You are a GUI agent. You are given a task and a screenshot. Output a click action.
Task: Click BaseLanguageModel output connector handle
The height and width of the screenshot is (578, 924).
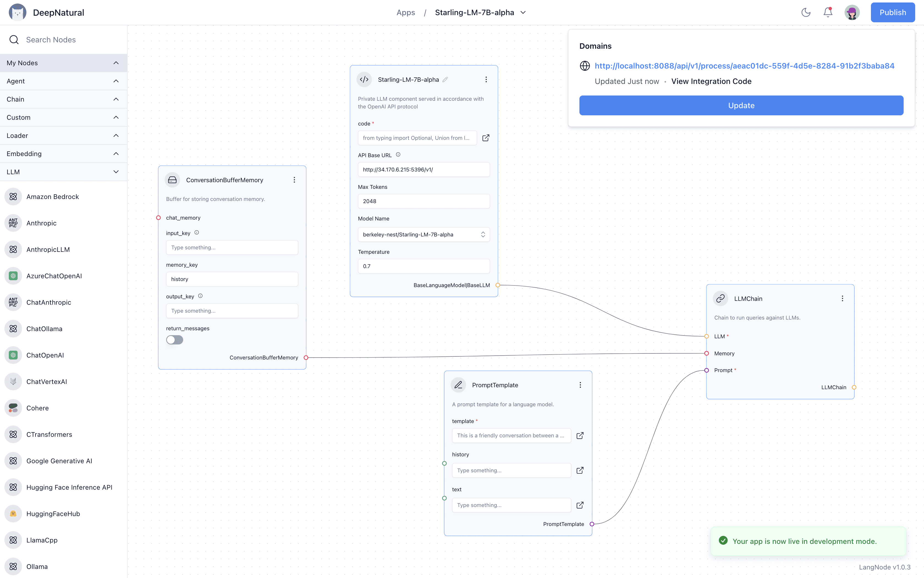click(x=497, y=285)
